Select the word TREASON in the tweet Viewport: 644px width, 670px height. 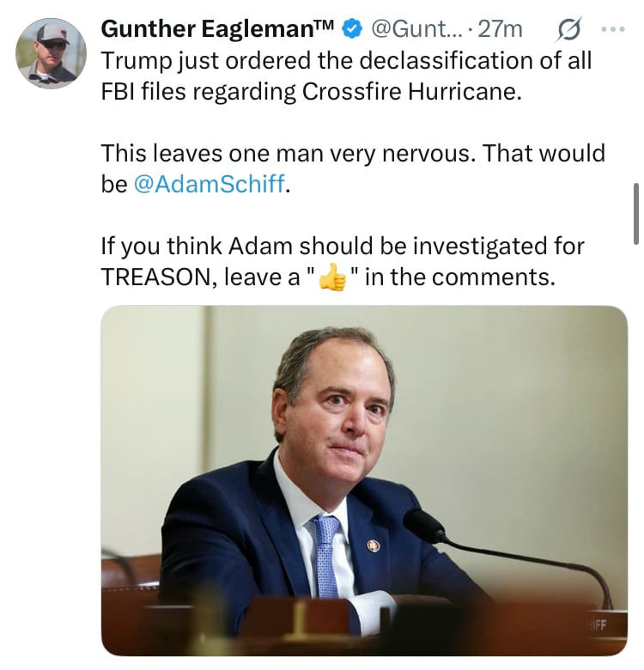click(152, 278)
